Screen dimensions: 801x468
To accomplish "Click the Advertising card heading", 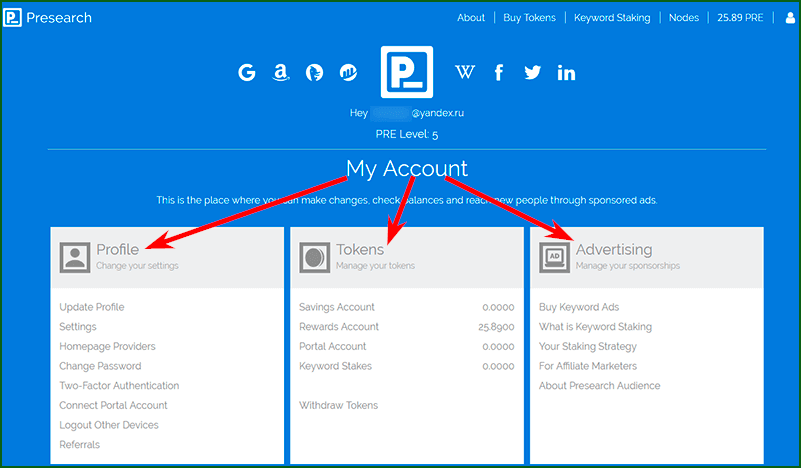I will (x=614, y=250).
